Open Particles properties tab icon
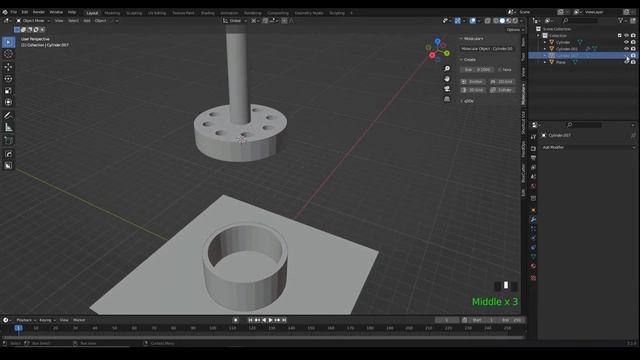The image size is (640, 360). point(533,229)
